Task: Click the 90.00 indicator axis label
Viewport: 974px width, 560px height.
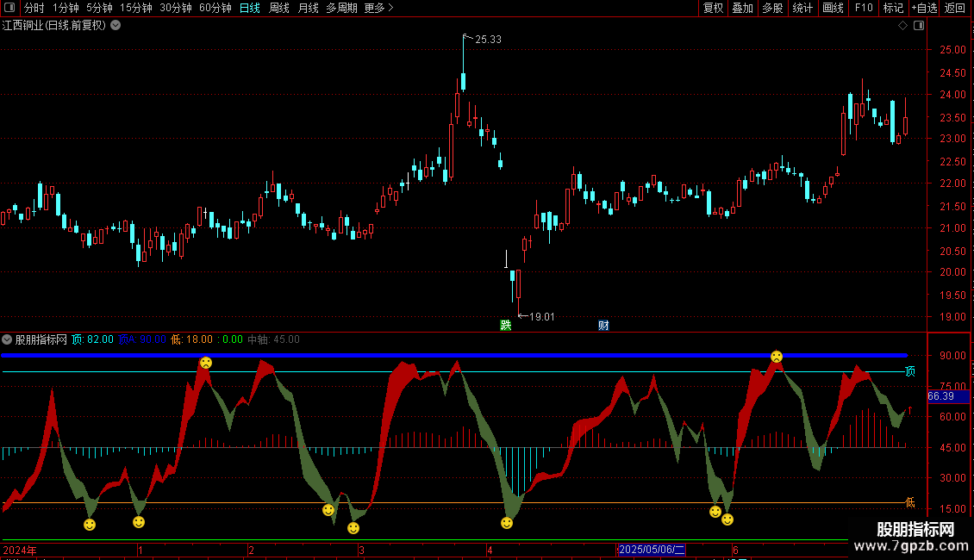Action: point(952,356)
